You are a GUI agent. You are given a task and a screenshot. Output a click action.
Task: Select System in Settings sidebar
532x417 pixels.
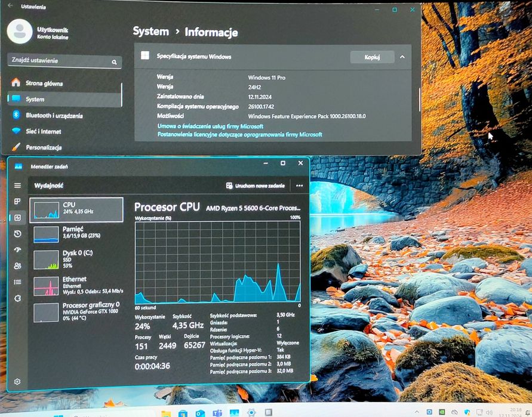pyautogui.click(x=64, y=100)
